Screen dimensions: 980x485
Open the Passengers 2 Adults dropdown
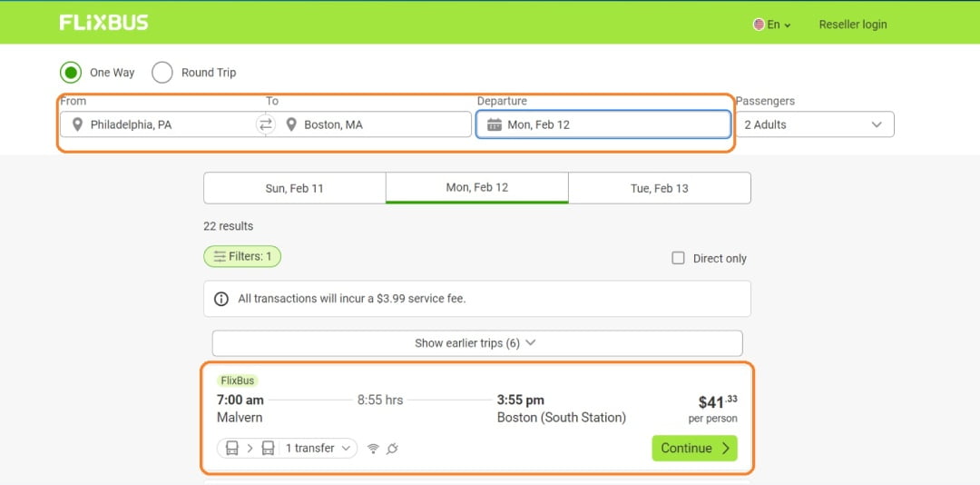pyautogui.click(x=815, y=124)
